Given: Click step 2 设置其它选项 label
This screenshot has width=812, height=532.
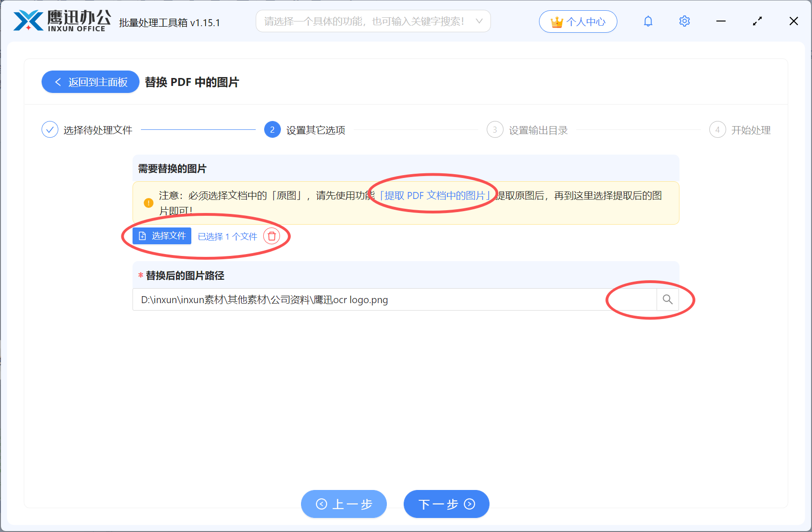Looking at the screenshot, I should 314,130.
